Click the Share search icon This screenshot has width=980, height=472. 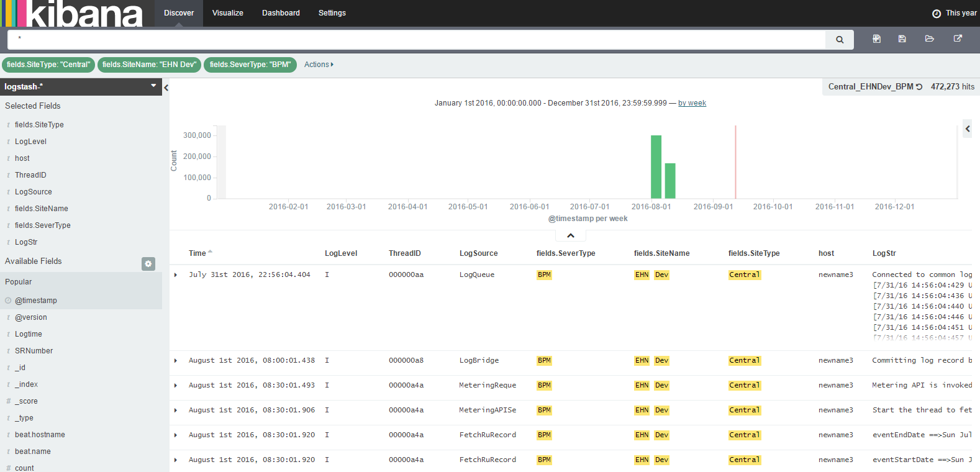tap(958, 39)
